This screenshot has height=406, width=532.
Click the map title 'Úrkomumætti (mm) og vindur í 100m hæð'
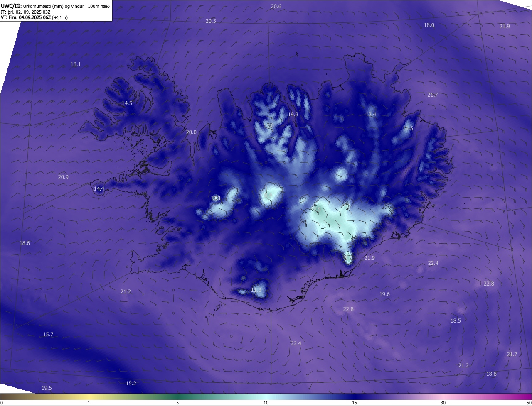(67, 6)
